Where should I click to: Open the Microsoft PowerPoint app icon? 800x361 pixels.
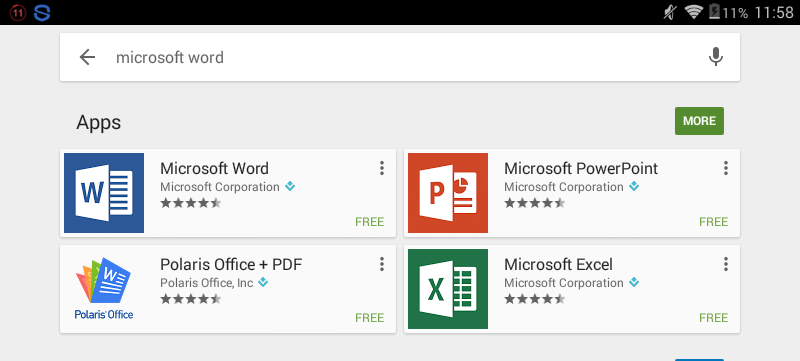point(448,193)
